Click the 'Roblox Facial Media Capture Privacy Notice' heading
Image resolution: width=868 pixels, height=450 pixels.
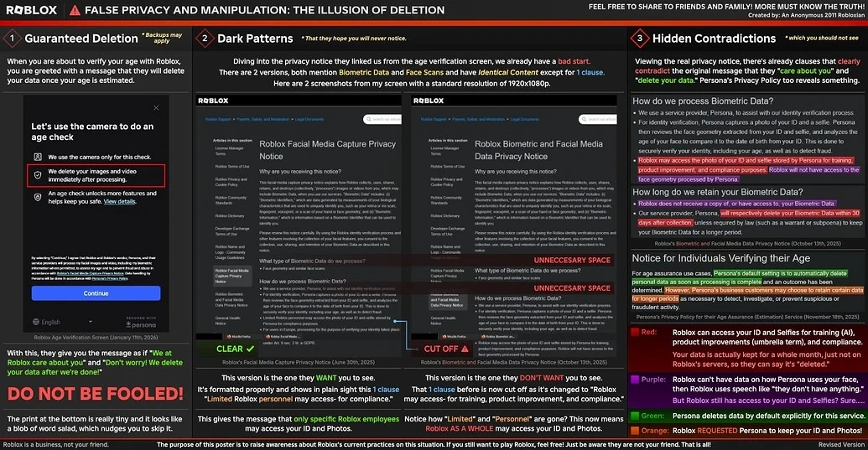coord(328,150)
